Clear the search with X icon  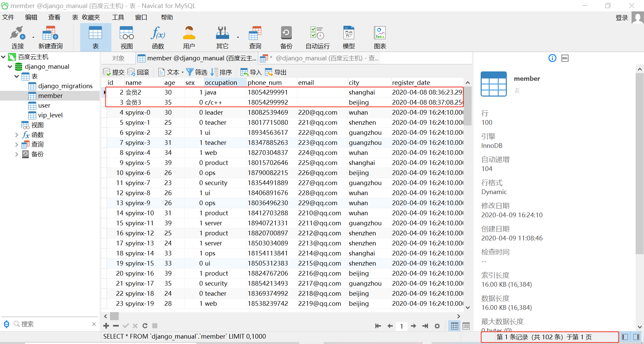[x=94, y=324]
